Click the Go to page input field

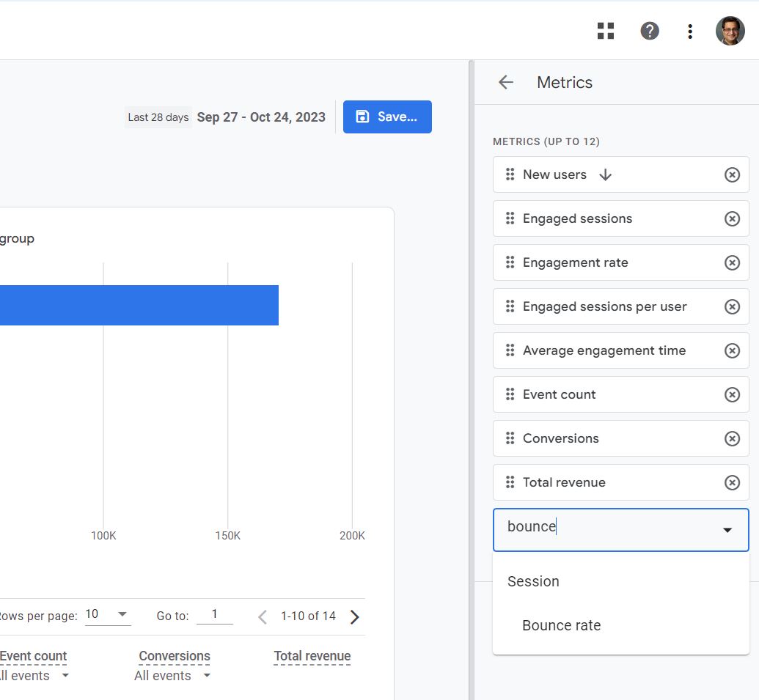click(215, 616)
